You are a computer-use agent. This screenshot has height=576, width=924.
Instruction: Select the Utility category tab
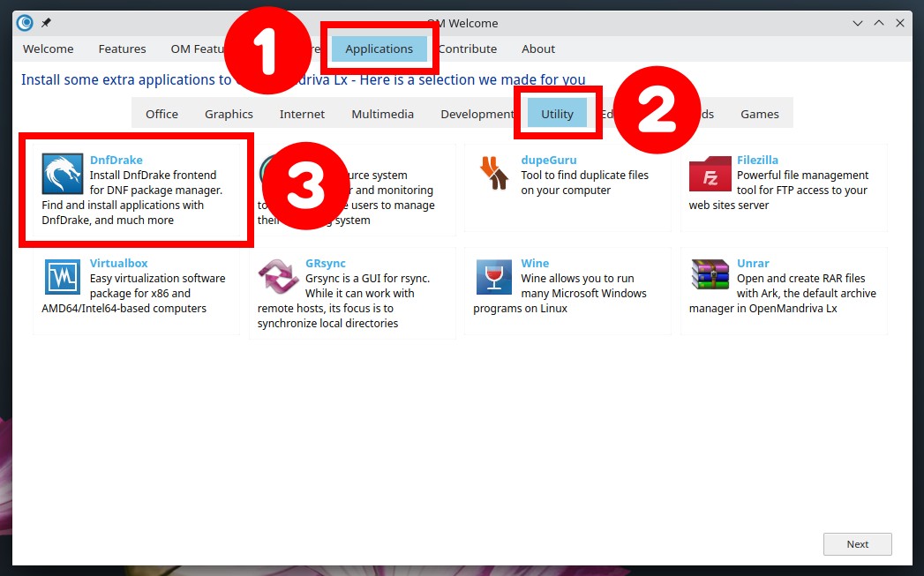[x=557, y=114]
